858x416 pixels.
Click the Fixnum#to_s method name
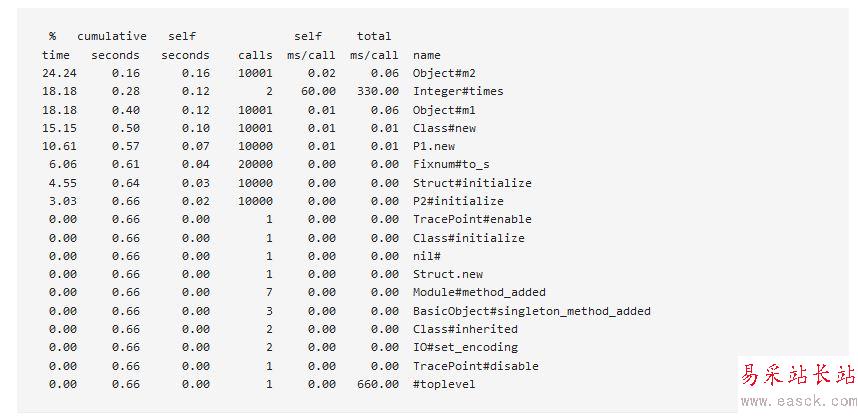pyautogui.click(x=450, y=165)
